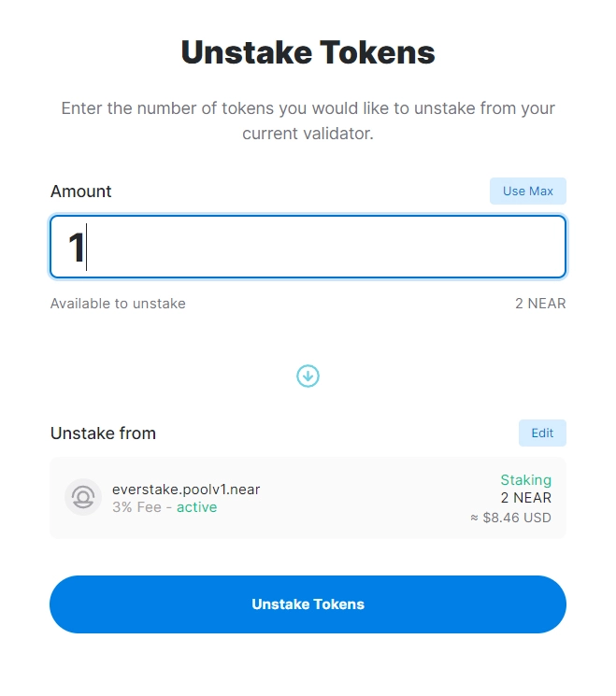Viewport: 616px width, 696px height.
Task: Click the instruction text about current validator
Action: click(308, 121)
